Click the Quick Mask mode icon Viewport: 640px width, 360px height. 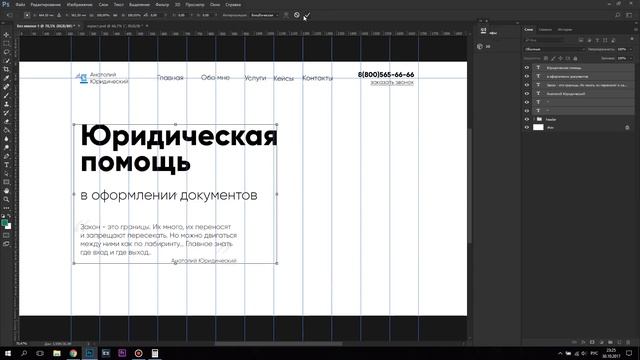(x=6, y=235)
